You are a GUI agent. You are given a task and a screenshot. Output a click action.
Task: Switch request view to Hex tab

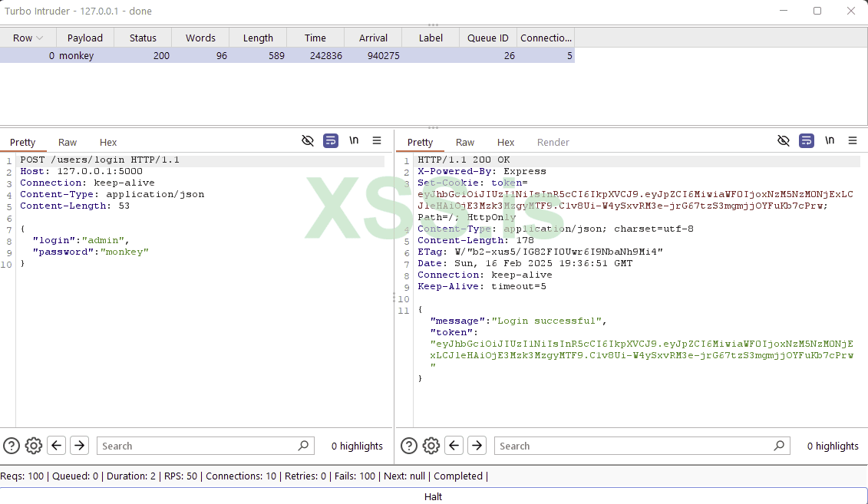pos(108,142)
